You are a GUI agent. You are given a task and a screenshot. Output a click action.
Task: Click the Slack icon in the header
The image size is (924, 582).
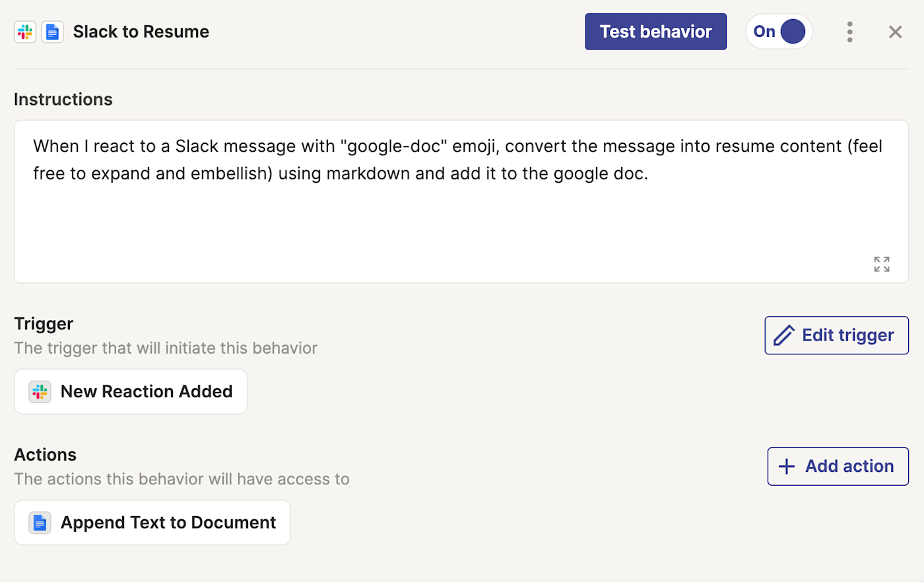[x=25, y=32]
